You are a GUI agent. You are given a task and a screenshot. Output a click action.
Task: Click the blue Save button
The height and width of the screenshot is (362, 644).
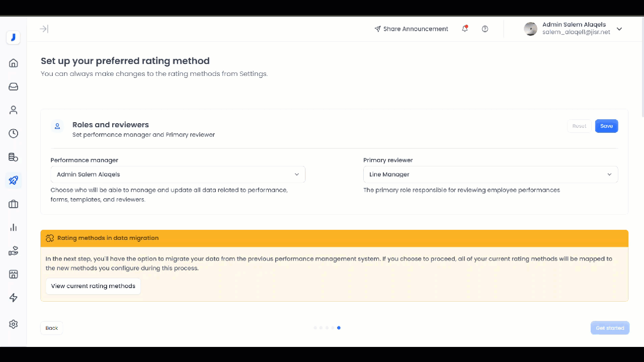point(606,126)
